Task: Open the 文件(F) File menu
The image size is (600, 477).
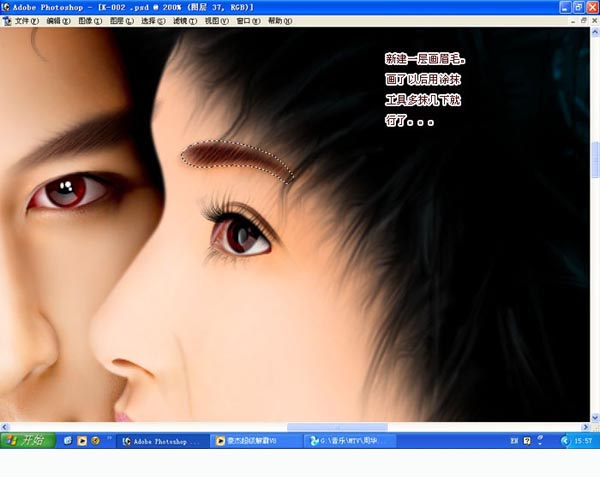Action: [x=27, y=21]
